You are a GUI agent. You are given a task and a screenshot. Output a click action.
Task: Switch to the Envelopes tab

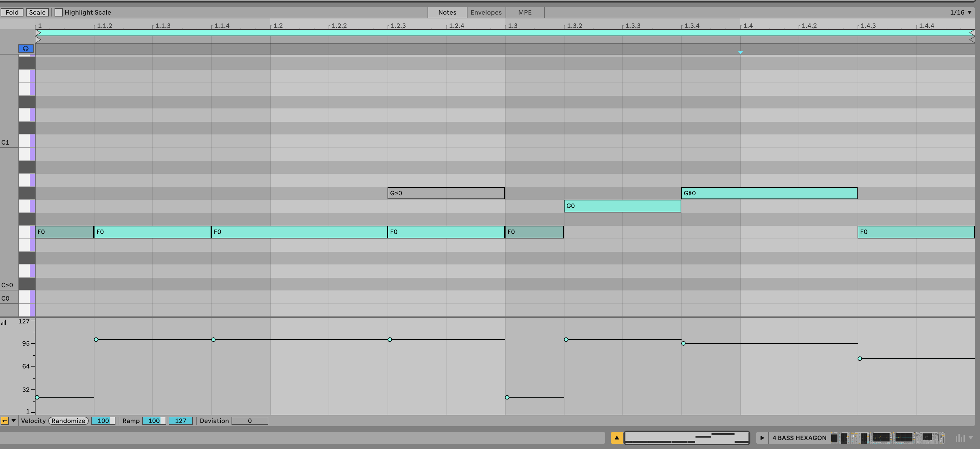486,12
